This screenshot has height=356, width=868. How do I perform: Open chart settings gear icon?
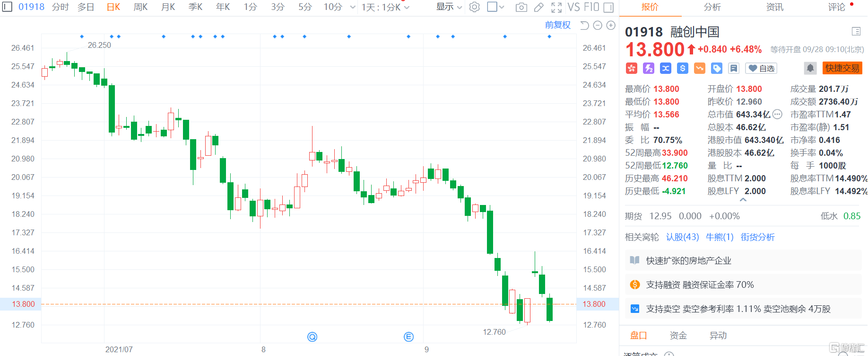tap(475, 7)
